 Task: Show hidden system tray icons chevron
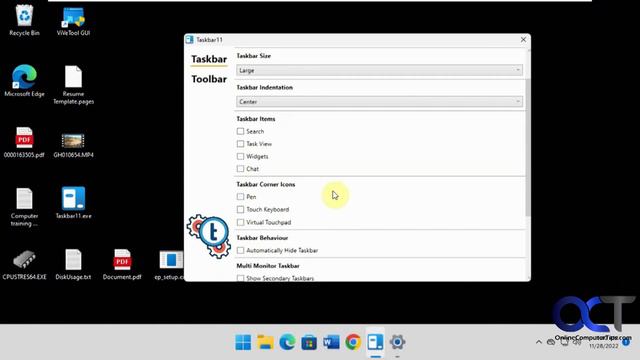[x=539, y=342]
